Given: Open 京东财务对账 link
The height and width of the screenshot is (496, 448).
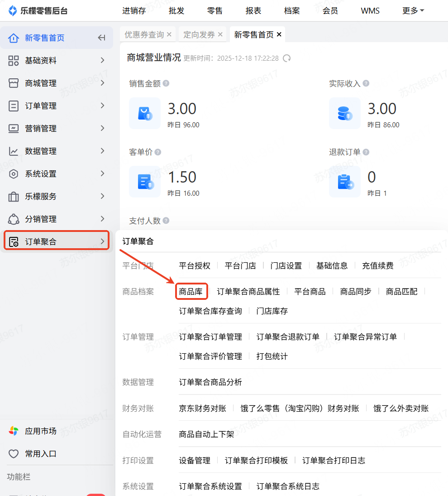Looking at the screenshot, I should pos(203,409).
